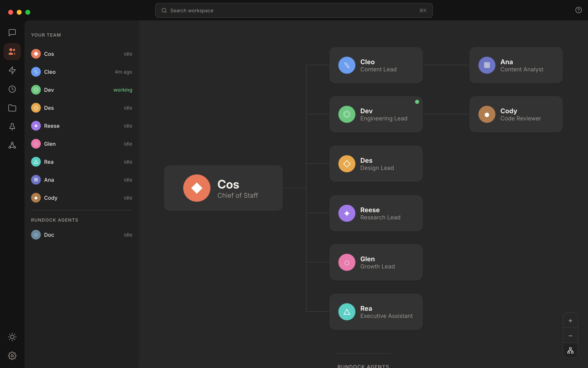Select Doc under Rundock Agents
Screen dimensions: 588x368
coord(82,235)
